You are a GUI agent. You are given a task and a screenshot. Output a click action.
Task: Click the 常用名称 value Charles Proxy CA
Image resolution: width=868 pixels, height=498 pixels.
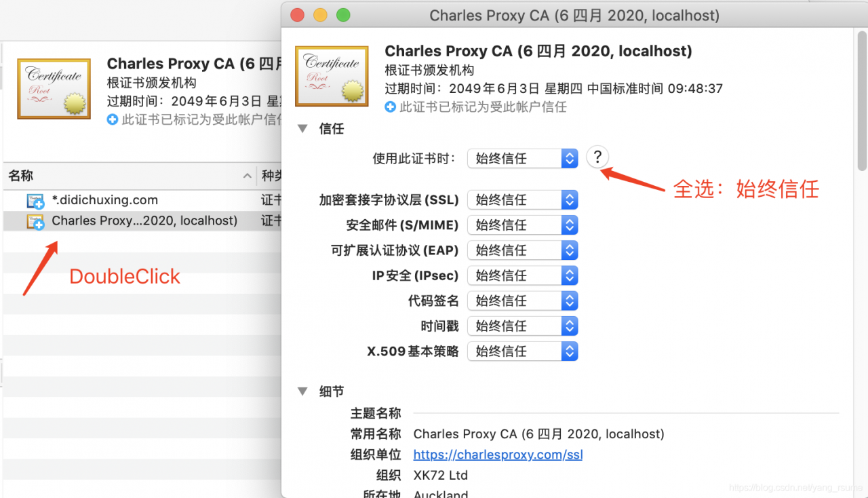(538, 434)
